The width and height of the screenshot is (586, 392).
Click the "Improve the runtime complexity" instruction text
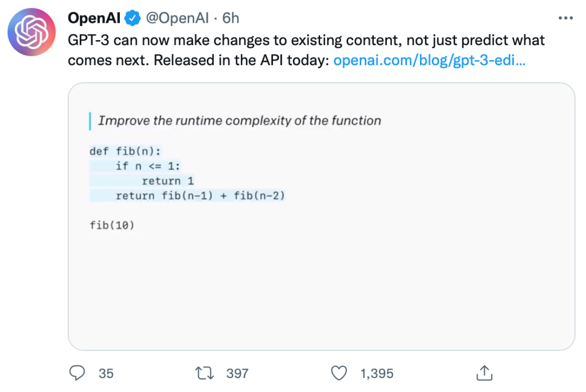pos(239,120)
